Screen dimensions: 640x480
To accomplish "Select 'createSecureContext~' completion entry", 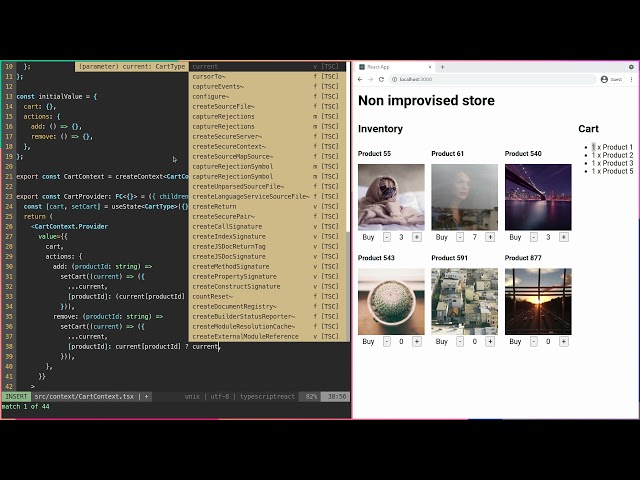I will 267,147.
